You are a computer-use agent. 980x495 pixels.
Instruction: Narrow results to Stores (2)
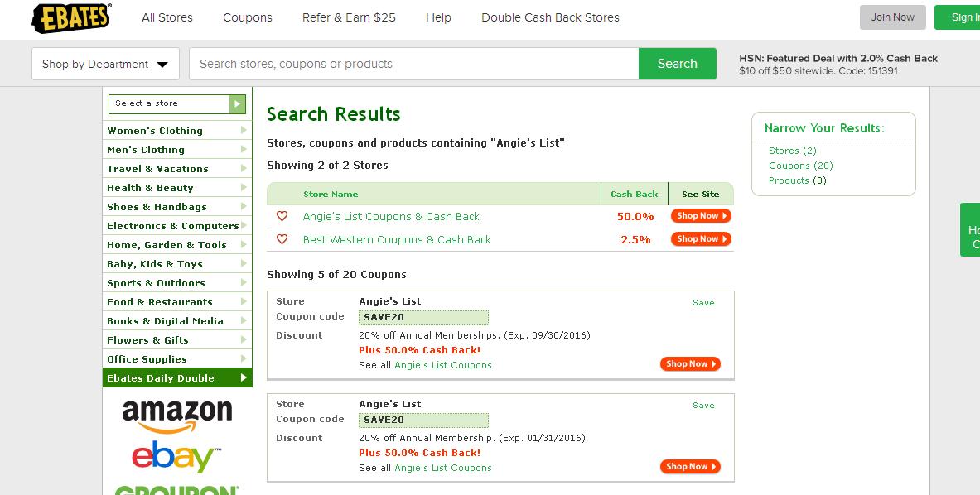pos(793,151)
